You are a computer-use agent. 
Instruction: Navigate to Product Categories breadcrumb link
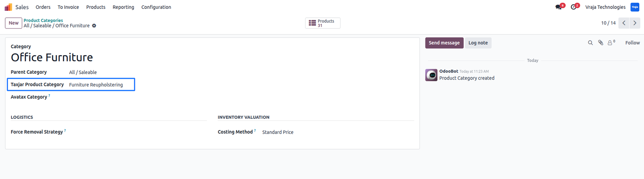(x=43, y=20)
